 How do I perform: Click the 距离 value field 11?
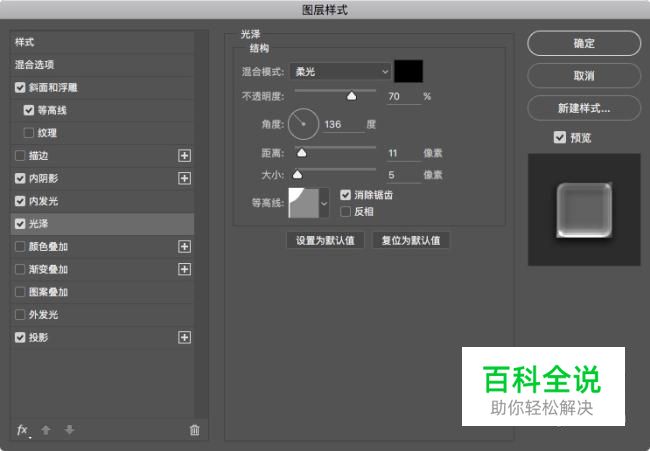pyautogui.click(x=404, y=153)
